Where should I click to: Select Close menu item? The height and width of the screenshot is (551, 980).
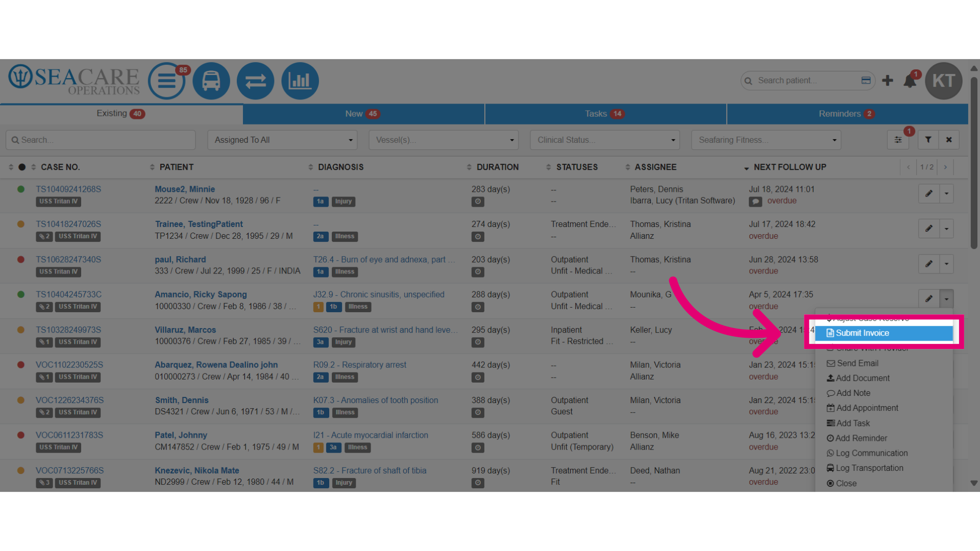coord(884,483)
